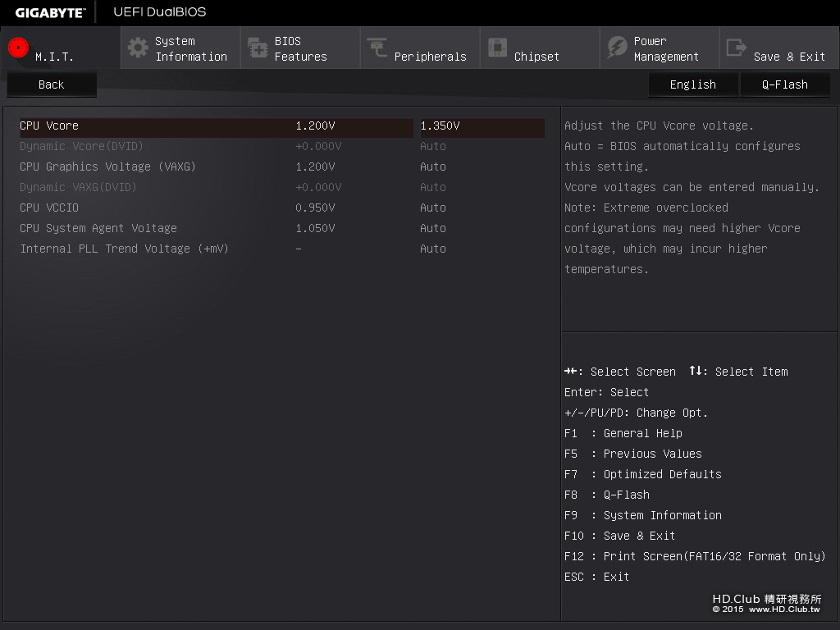Viewport: 840px width, 630px height.
Task: Open the Dynamic VAXG(DVID) Auto setting
Action: click(x=433, y=187)
